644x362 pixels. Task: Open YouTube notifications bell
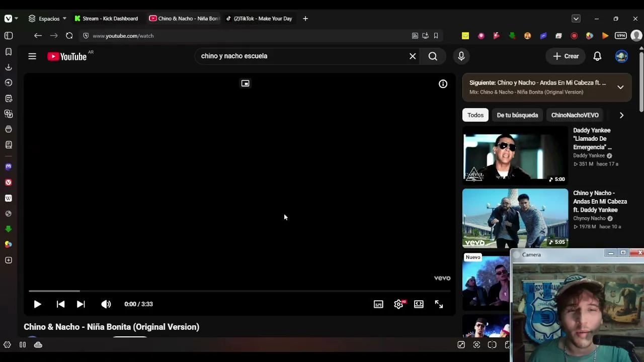[x=597, y=56]
